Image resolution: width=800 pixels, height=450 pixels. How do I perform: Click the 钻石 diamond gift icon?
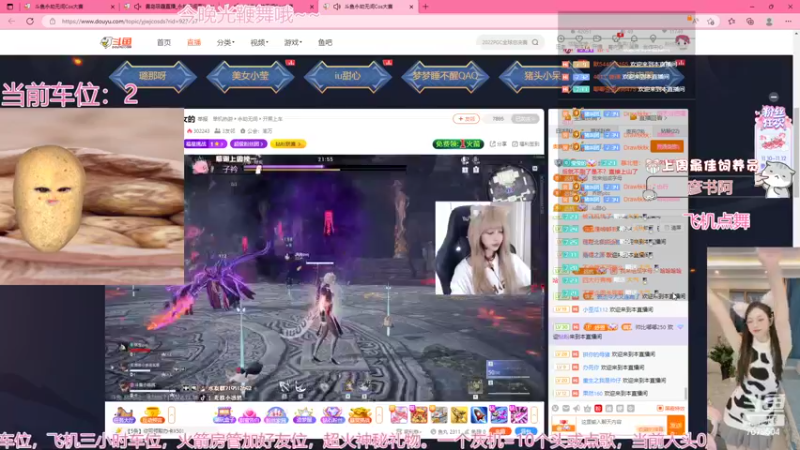tap(332, 415)
